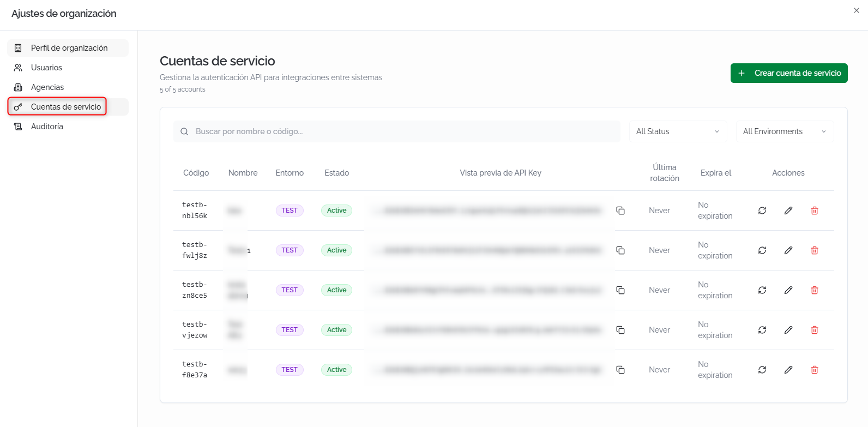Click the Expira el column header
The height and width of the screenshot is (427, 868).
tap(716, 173)
